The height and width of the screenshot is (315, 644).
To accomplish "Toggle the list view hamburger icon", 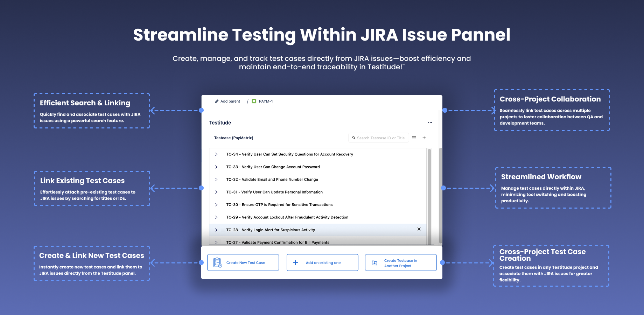I will [x=414, y=138].
